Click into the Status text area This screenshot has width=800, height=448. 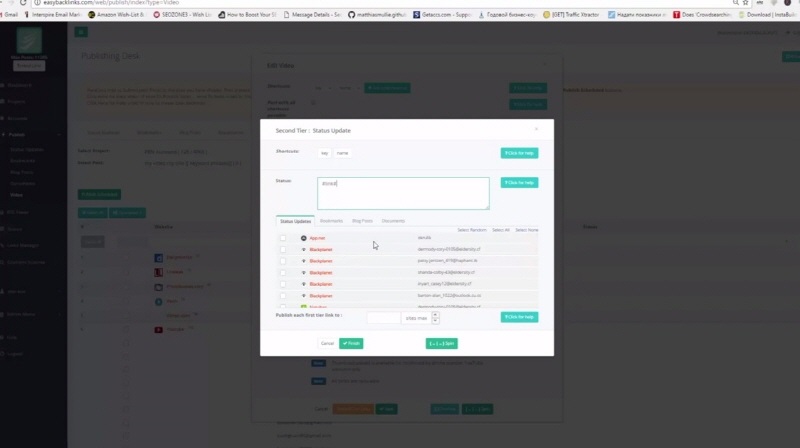coord(403,193)
